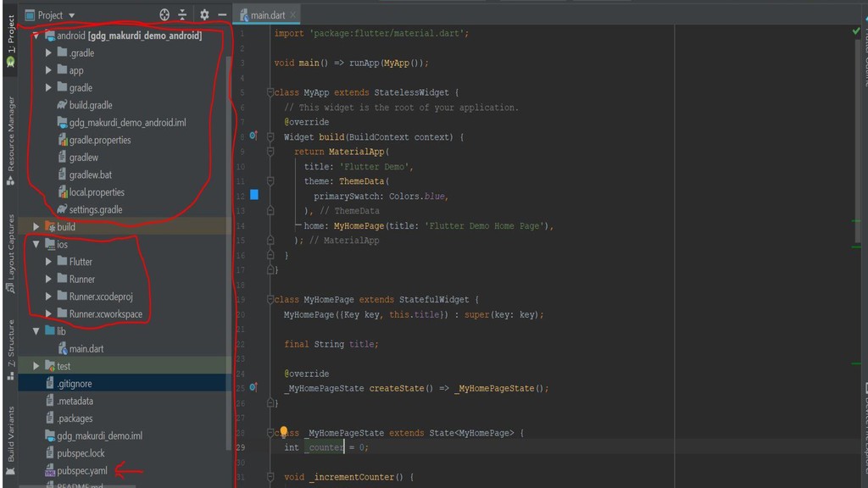This screenshot has height=488, width=868.
Task: Click the Collapse All icon in Project panel
Action: [x=181, y=14]
